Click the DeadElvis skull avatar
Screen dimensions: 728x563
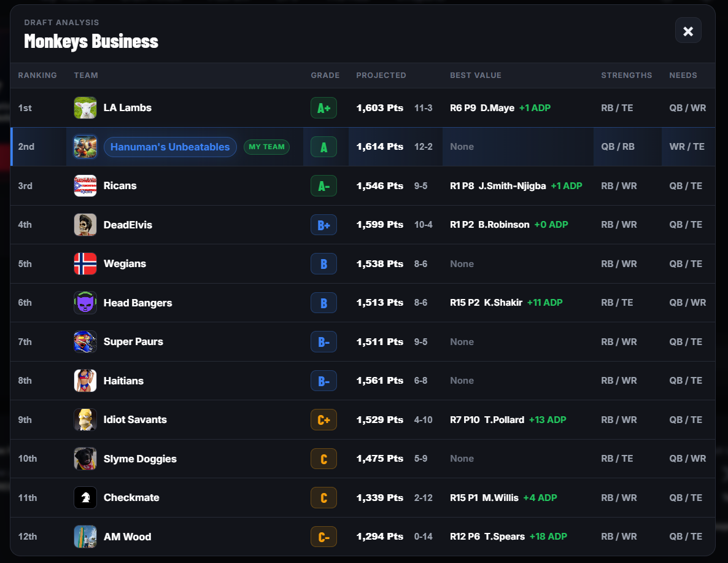(x=85, y=225)
